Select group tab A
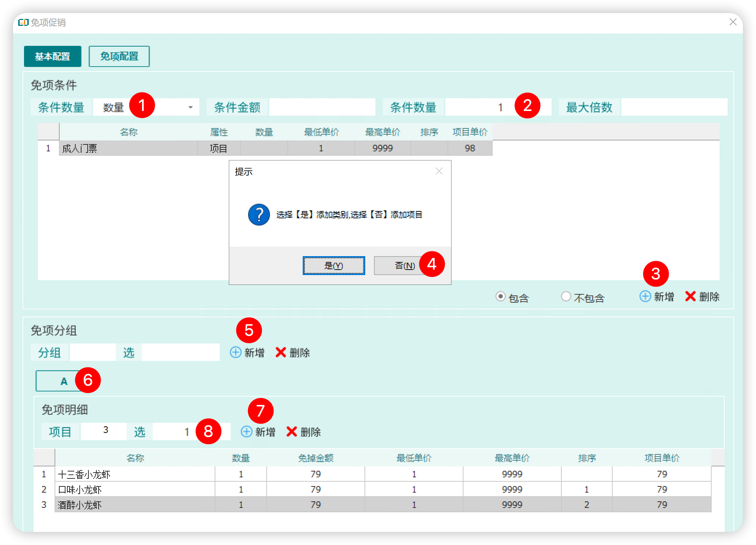This screenshot has height=545, width=756. click(64, 381)
